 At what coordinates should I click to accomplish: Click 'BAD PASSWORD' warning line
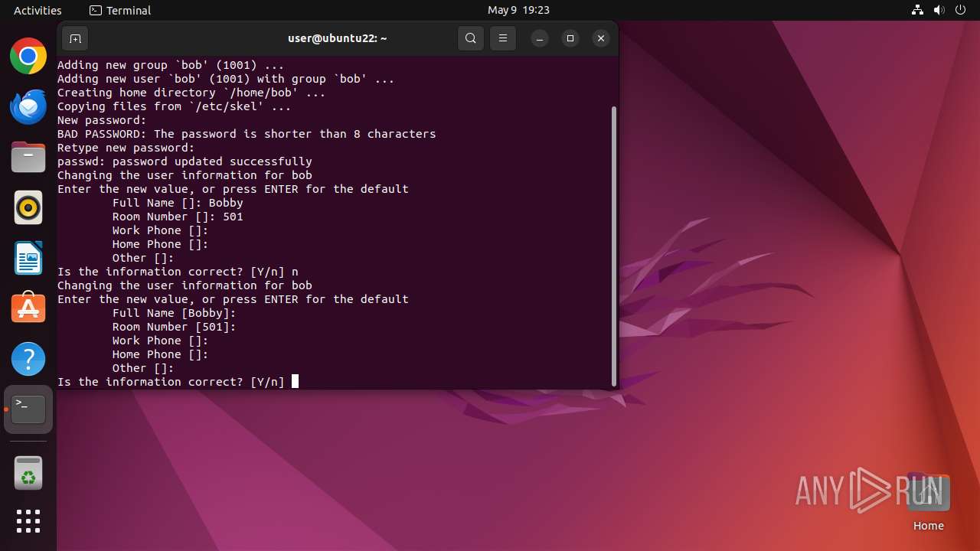(x=247, y=134)
